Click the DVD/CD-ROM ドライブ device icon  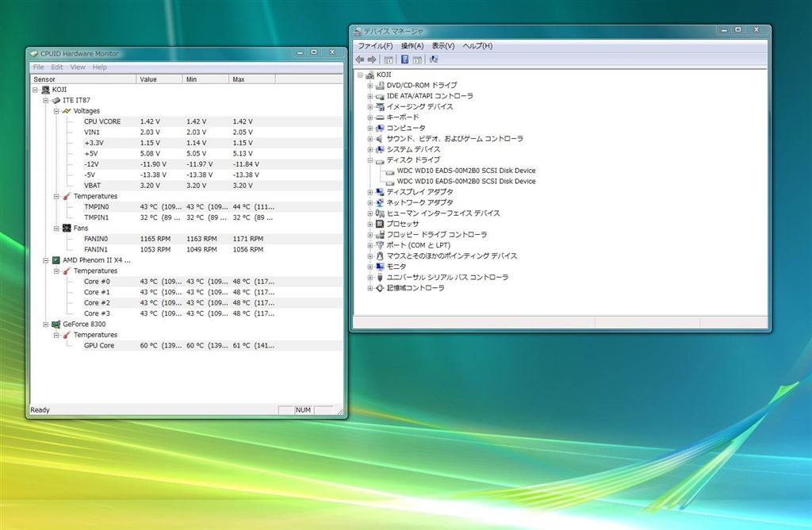[x=380, y=85]
